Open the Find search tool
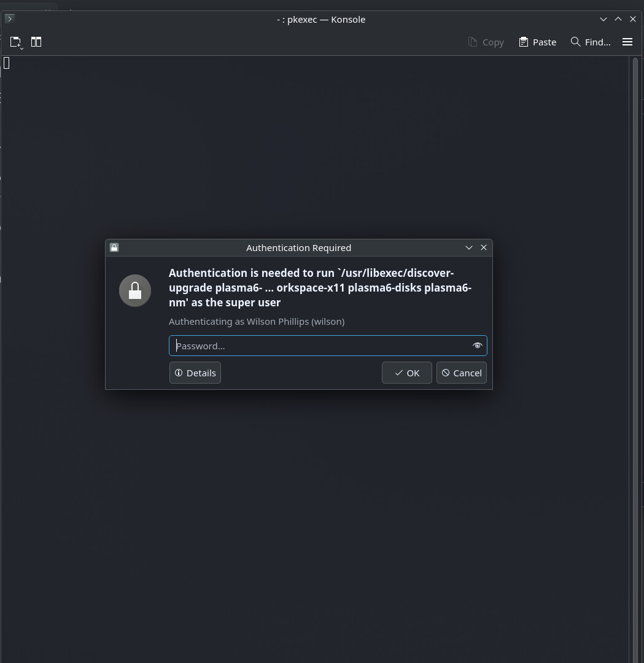This screenshot has height=663, width=644. pos(590,42)
